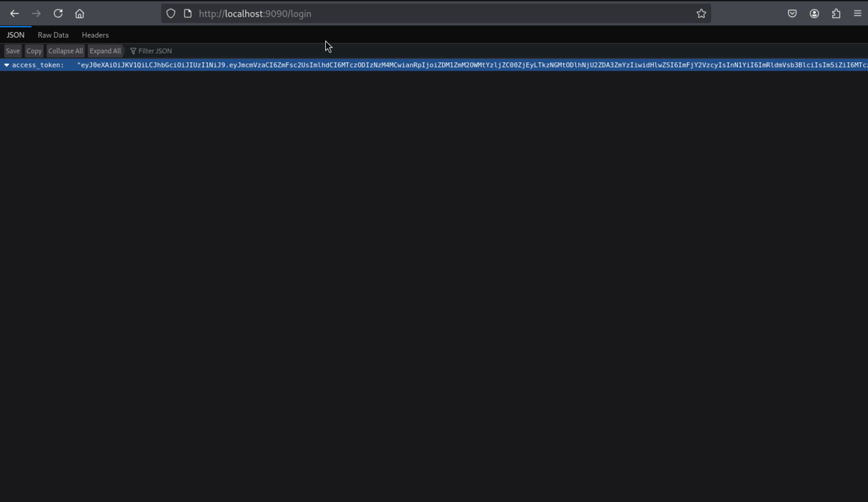Image resolution: width=868 pixels, height=502 pixels.
Task: Open the application hamburger menu
Action: [858, 14]
